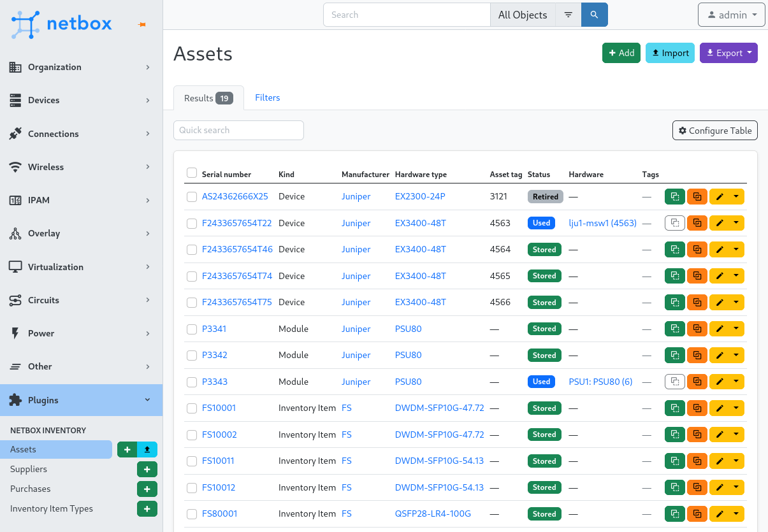
Task: Open the QSFP28-LR4-100G hardware type link
Action: (x=433, y=514)
